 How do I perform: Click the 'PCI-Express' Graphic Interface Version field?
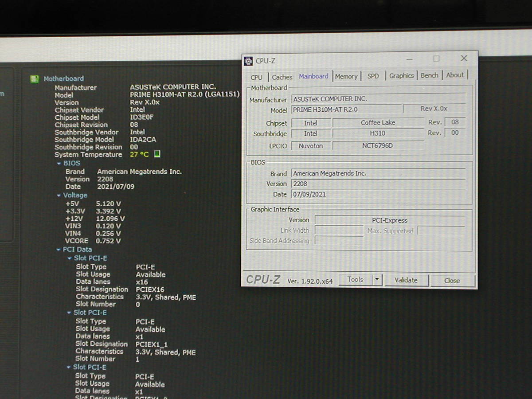coord(390,220)
